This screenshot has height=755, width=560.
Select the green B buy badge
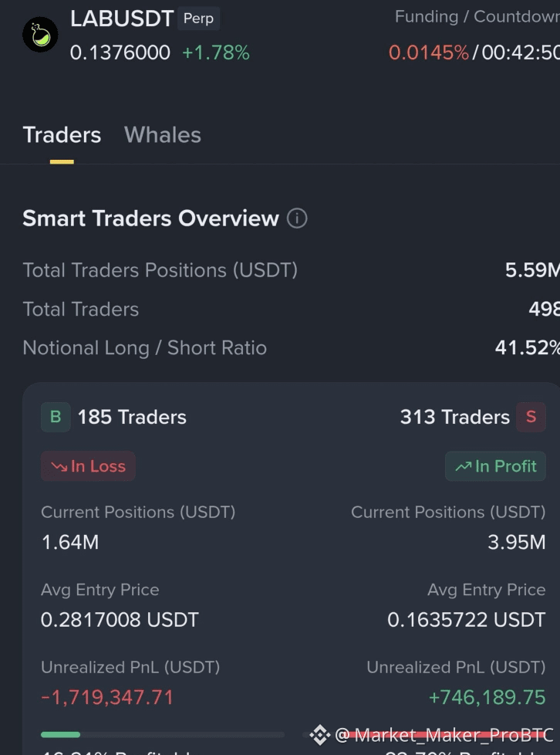point(56,417)
